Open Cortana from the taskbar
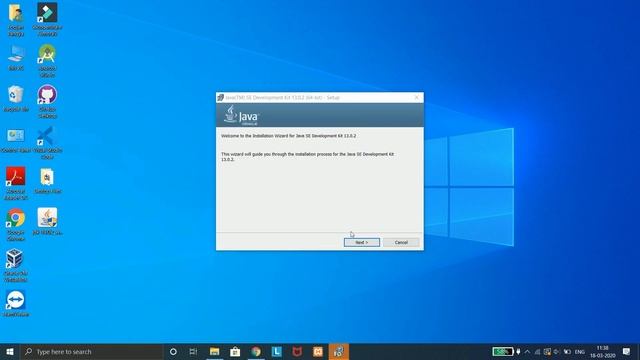This screenshot has height=360, width=640. coord(173,351)
